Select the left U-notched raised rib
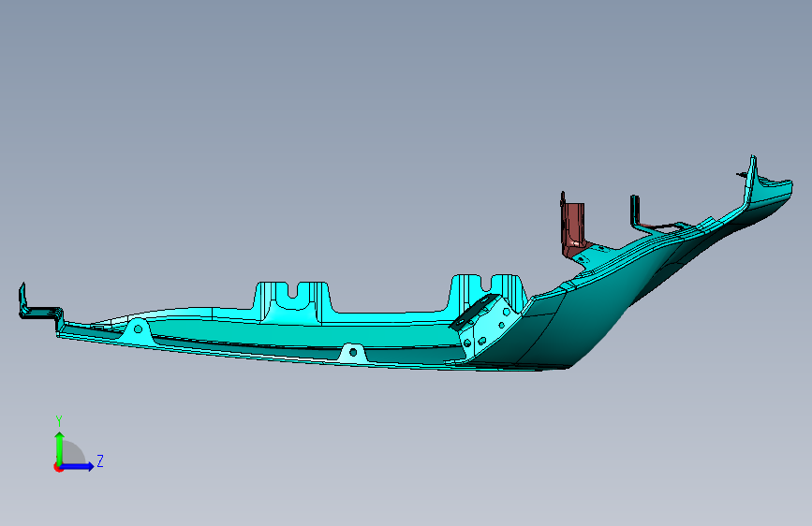This screenshot has width=812, height=526. click(x=293, y=303)
